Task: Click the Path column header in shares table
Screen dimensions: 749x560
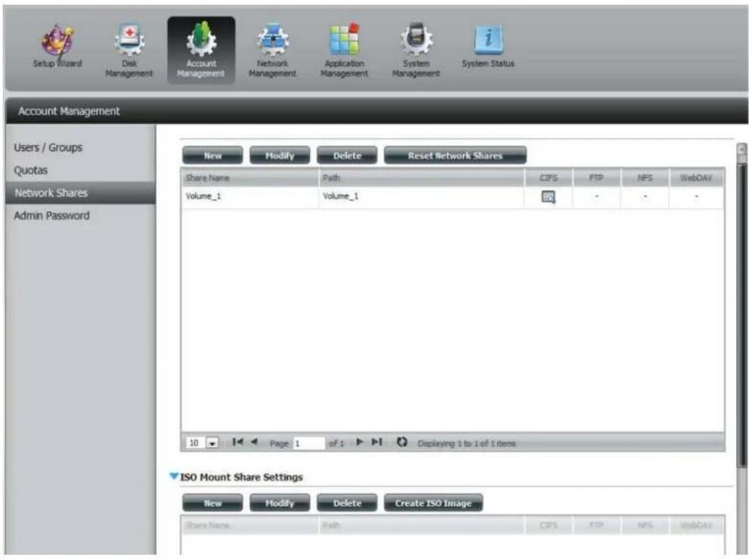Action: point(422,177)
